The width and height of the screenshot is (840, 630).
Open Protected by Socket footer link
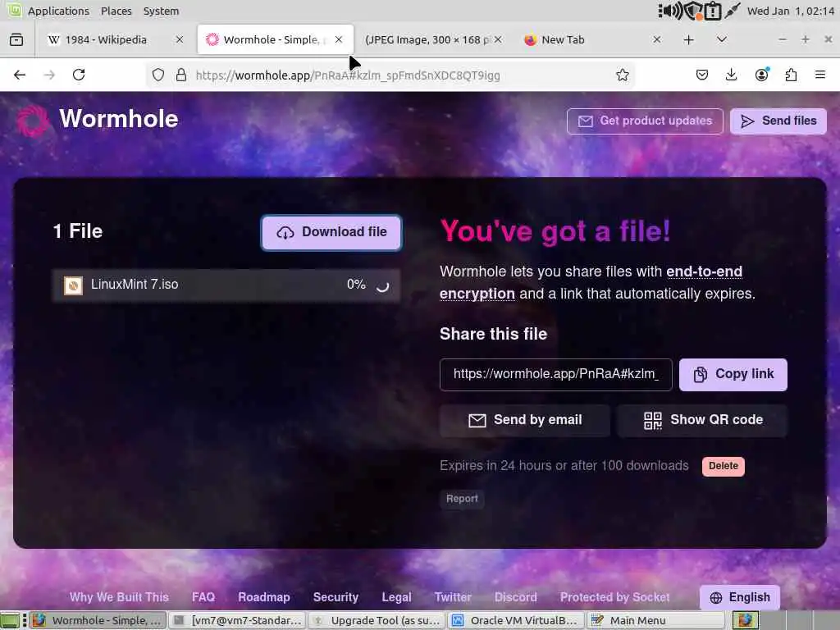click(614, 597)
